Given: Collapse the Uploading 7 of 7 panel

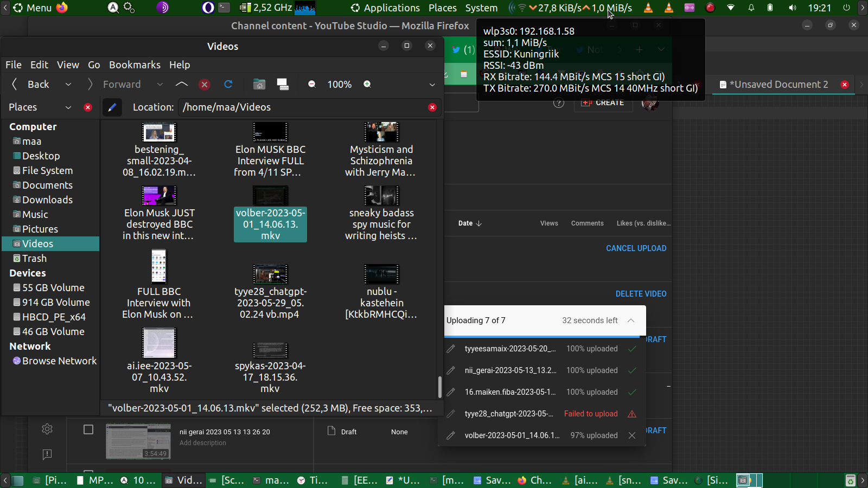Looking at the screenshot, I should click(631, 320).
